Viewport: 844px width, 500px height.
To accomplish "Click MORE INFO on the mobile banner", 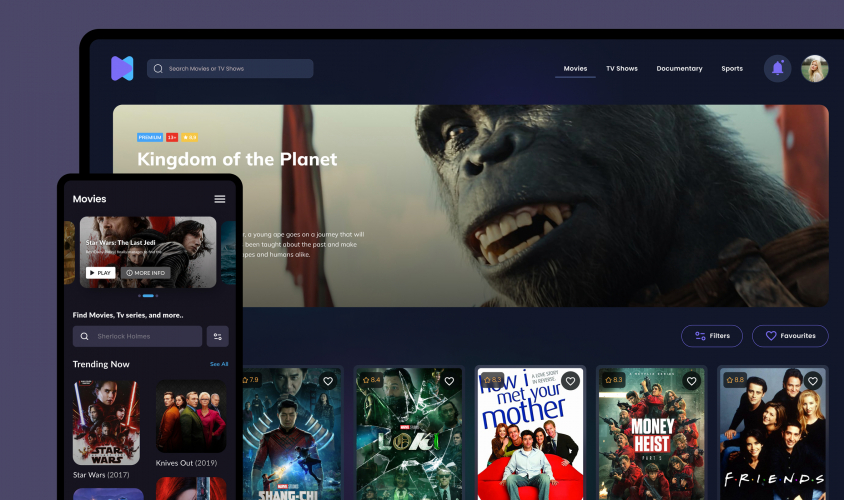I will [145, 273].
